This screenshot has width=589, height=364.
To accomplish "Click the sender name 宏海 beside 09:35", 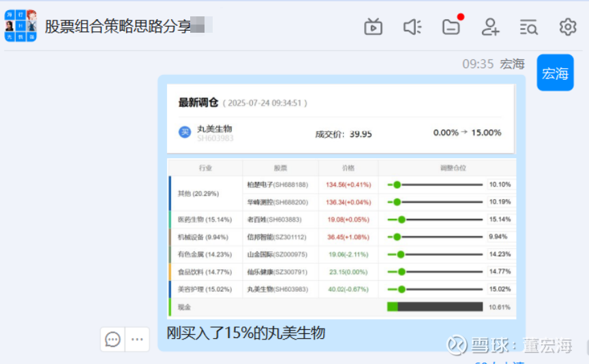I will tap(511, 64).
